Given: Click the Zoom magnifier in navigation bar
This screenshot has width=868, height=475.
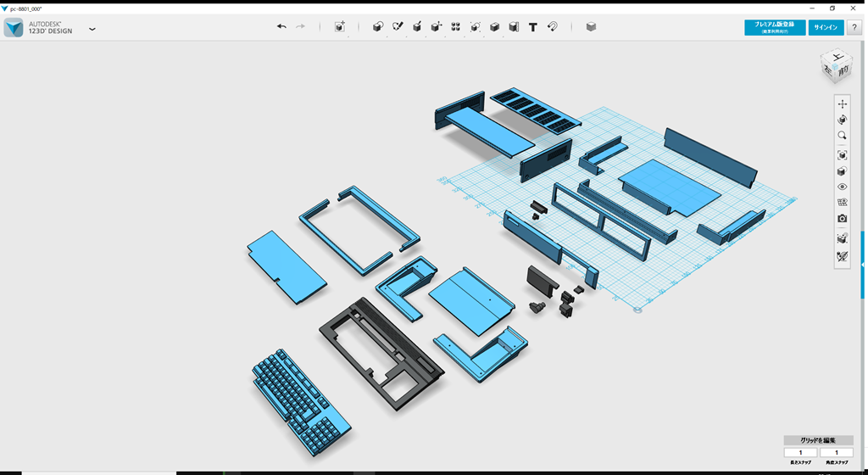Looking at the screenshot, I should point(842,136).
